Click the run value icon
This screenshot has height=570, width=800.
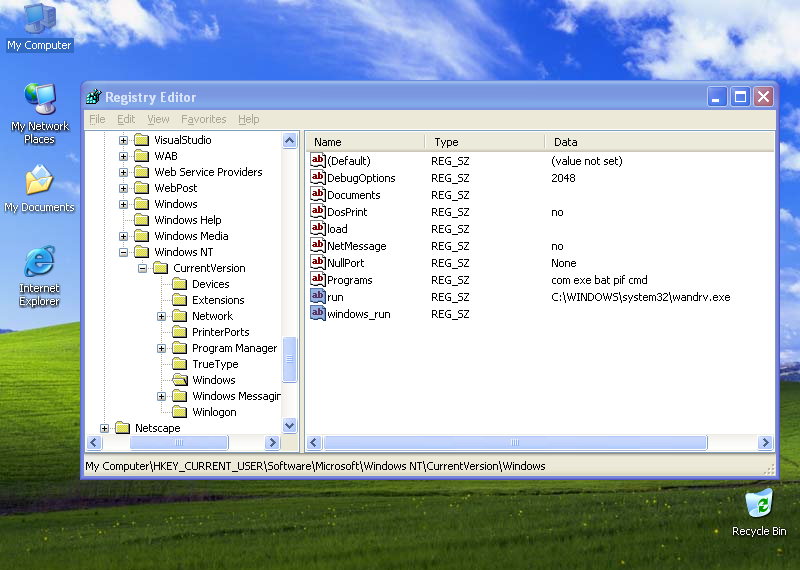coord(318,296)
